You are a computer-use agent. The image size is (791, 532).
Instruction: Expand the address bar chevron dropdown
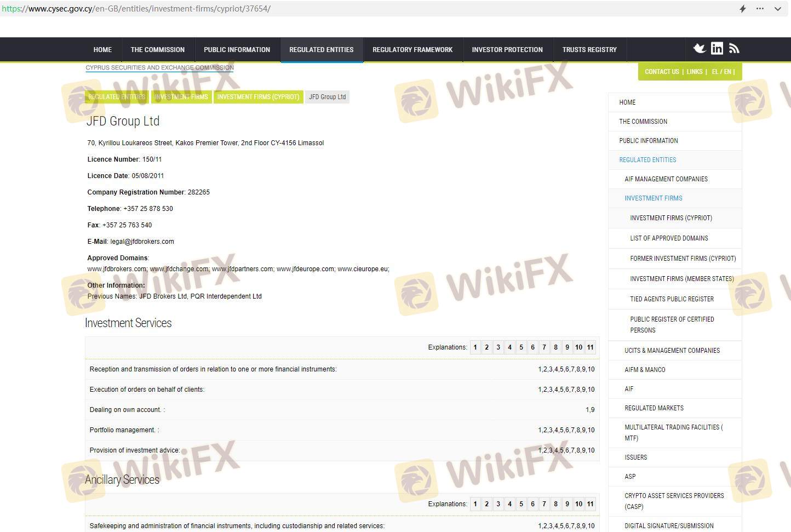[x=777, y=9]
